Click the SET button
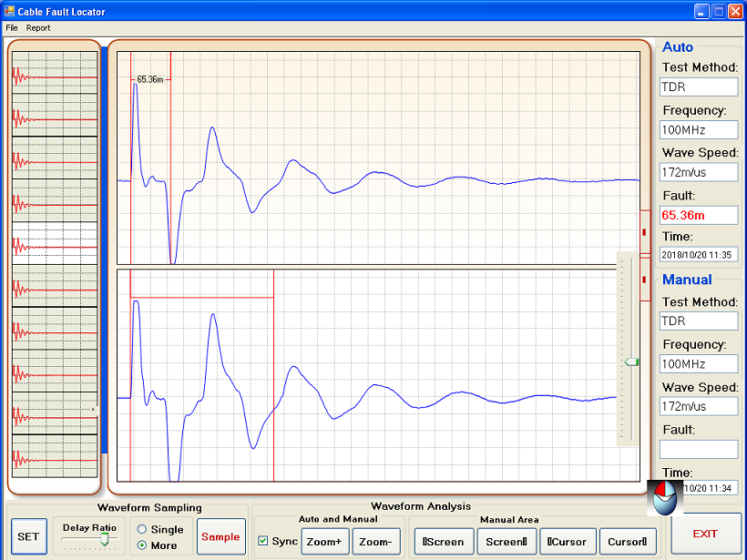747x560 pixels. point(28,536)
